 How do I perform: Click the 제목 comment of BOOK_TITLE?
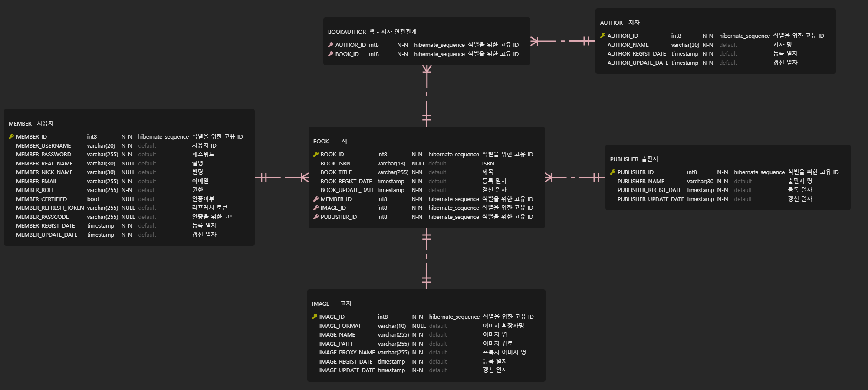click(x=488, y=172)
